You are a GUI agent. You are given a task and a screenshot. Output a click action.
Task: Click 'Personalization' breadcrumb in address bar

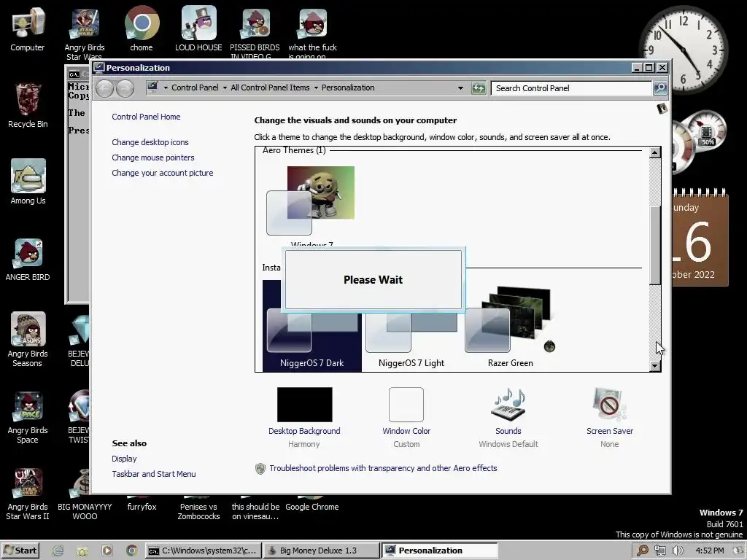348,87
